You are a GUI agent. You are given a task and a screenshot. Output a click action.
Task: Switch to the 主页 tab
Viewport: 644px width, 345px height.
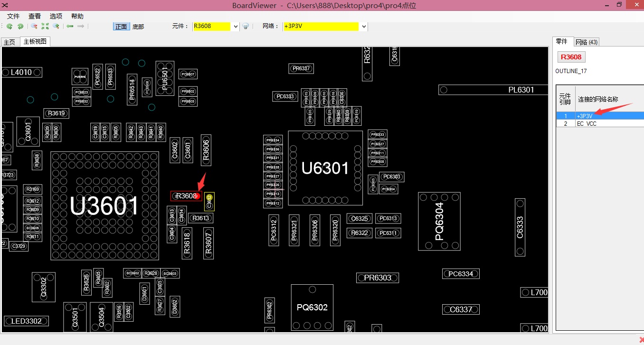tap(9, 42)
